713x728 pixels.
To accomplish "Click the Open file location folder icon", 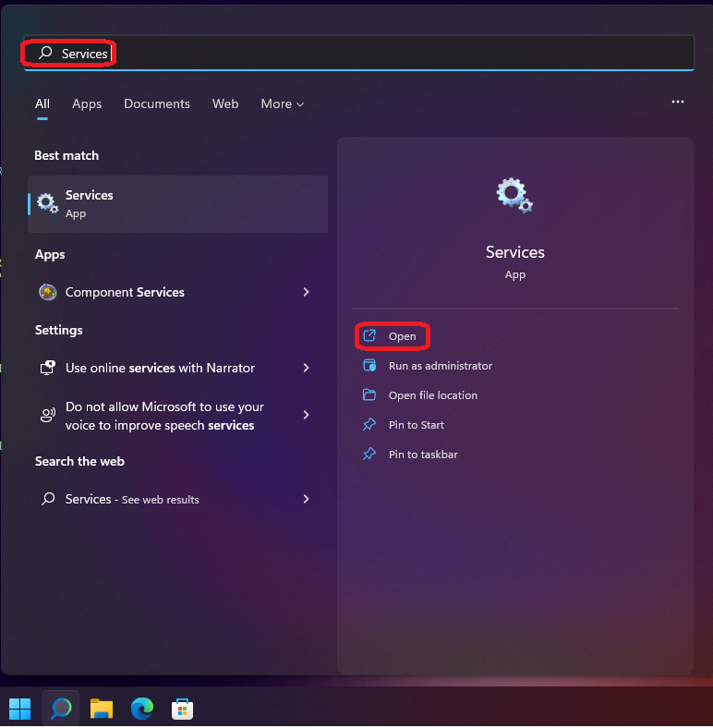I will click(x=369, y=395).
